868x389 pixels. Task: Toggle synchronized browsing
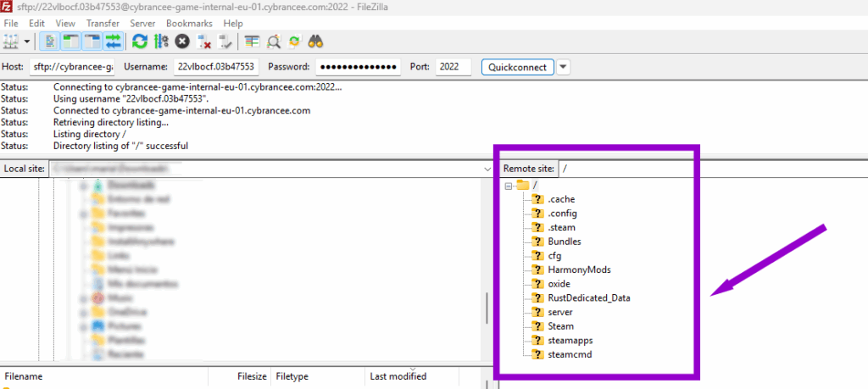tap(294, 42)
